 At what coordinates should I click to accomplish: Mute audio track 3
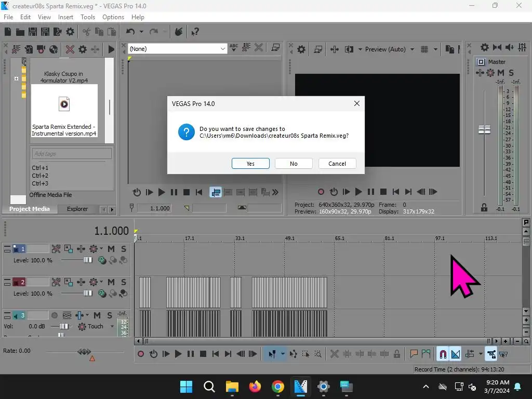pyautogui.click(x=97, y=315)
